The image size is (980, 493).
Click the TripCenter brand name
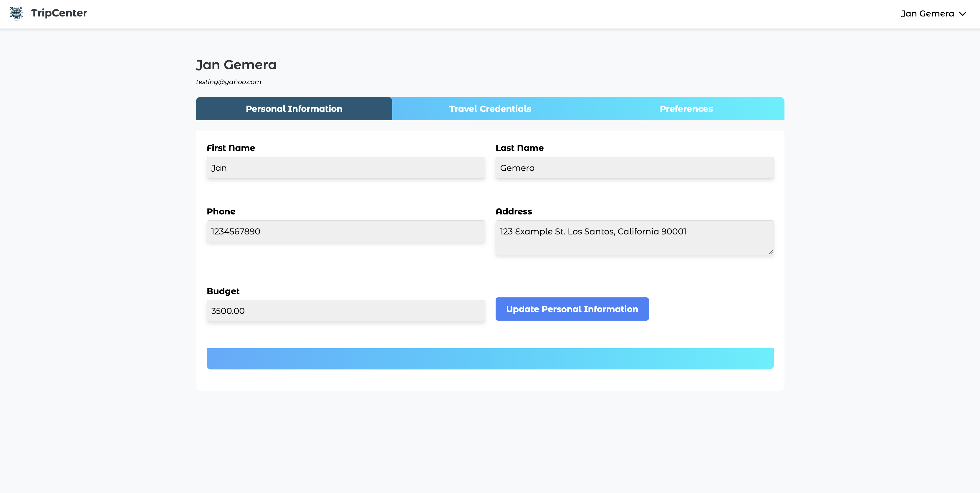(x=59, y=13)
